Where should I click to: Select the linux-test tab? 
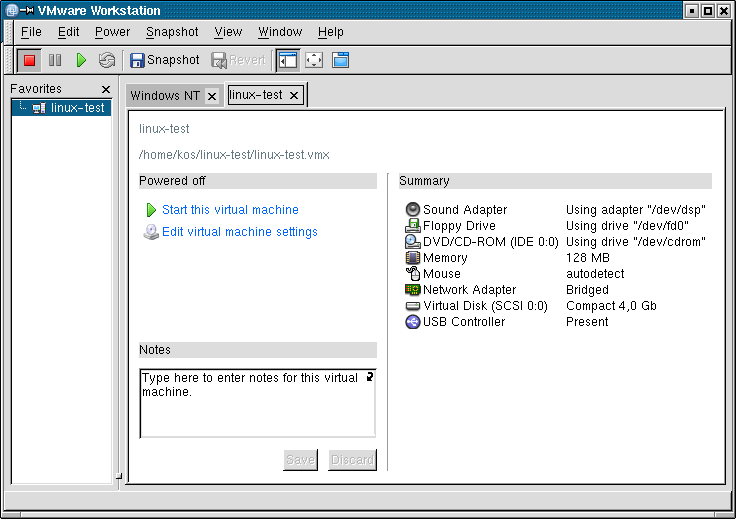pyautogui.click(x=256, y=95)
